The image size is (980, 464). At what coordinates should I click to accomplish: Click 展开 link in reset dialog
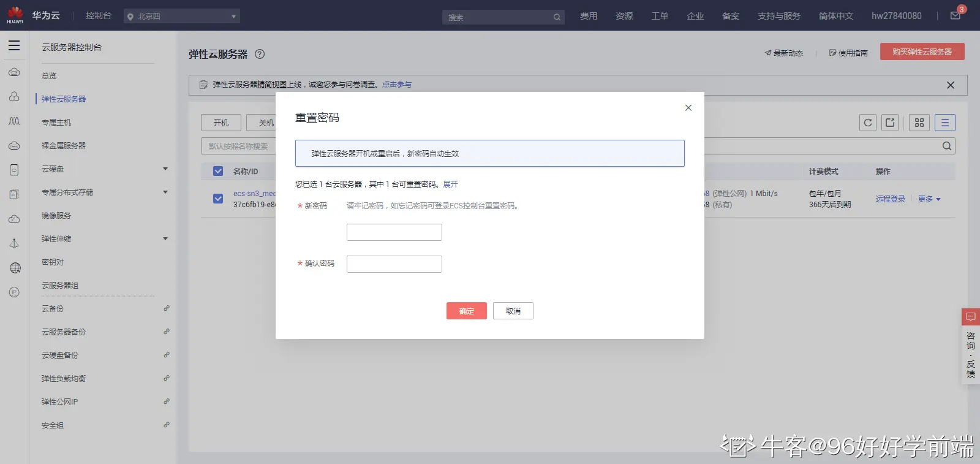(x=450, y=184)
